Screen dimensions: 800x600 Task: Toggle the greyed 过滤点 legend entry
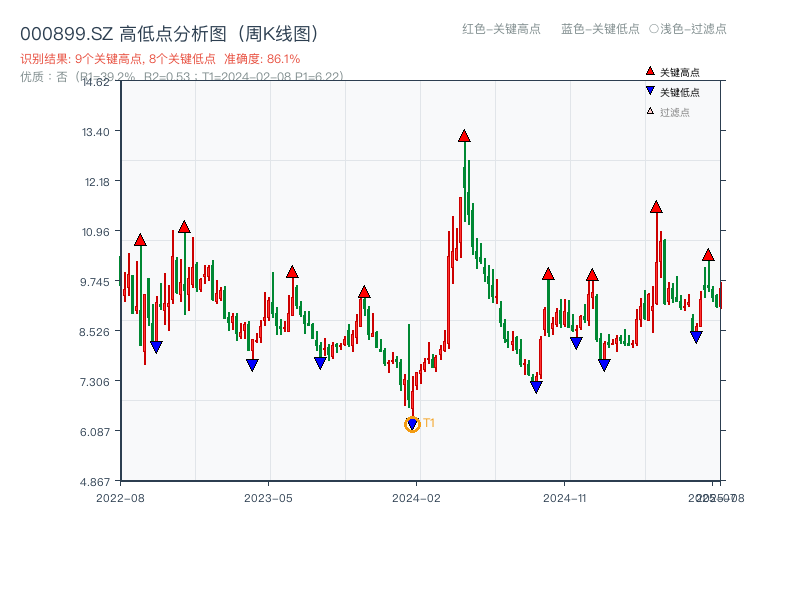668,112
